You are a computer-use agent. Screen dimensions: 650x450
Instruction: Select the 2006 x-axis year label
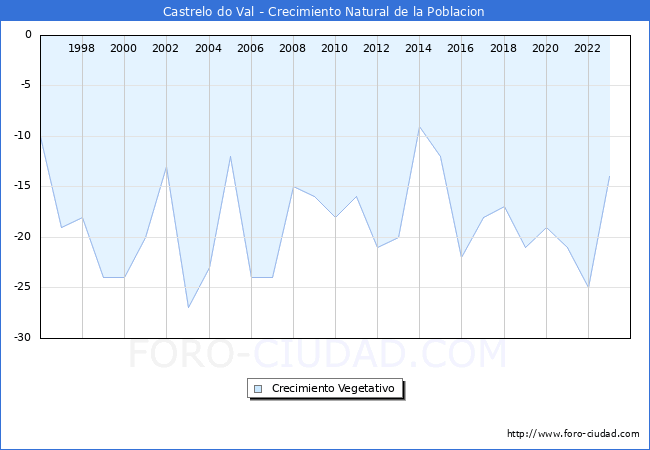[250, 48]
